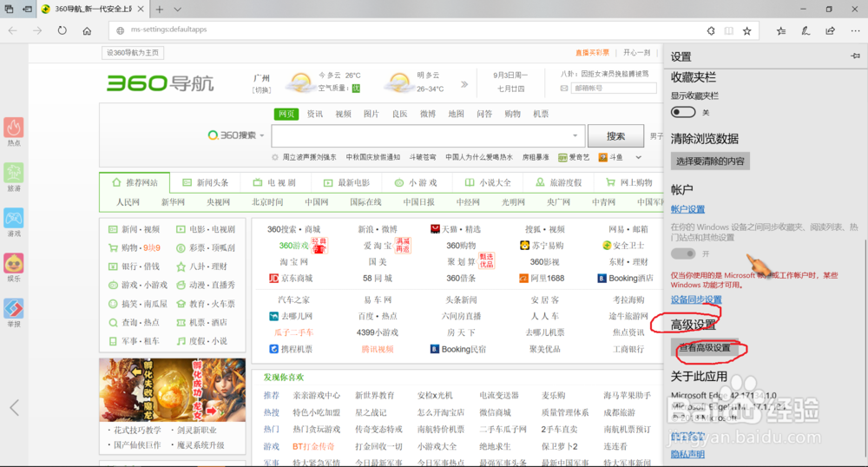This screenshot has width=868, height=467.
Task: Open the 携程机票 link
Action: (291, 349)
